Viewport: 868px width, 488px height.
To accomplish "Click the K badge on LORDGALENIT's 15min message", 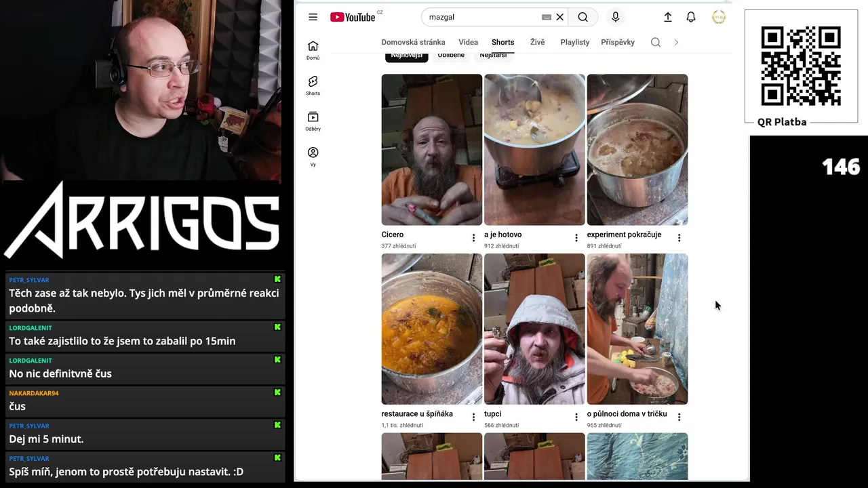I will [277, 327].
